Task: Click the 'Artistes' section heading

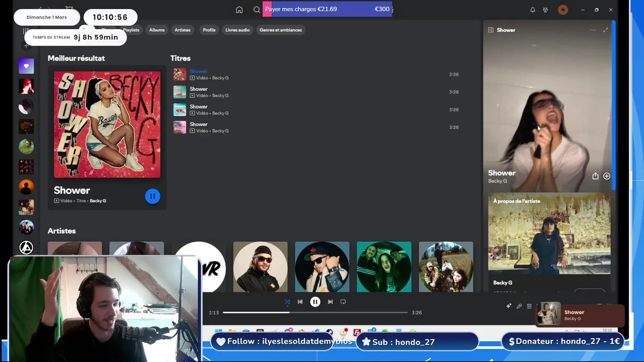Action: coord(61,231)
